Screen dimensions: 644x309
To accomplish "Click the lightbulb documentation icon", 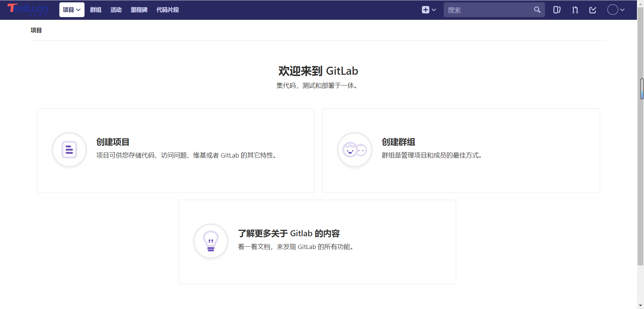I will [211, 241].
